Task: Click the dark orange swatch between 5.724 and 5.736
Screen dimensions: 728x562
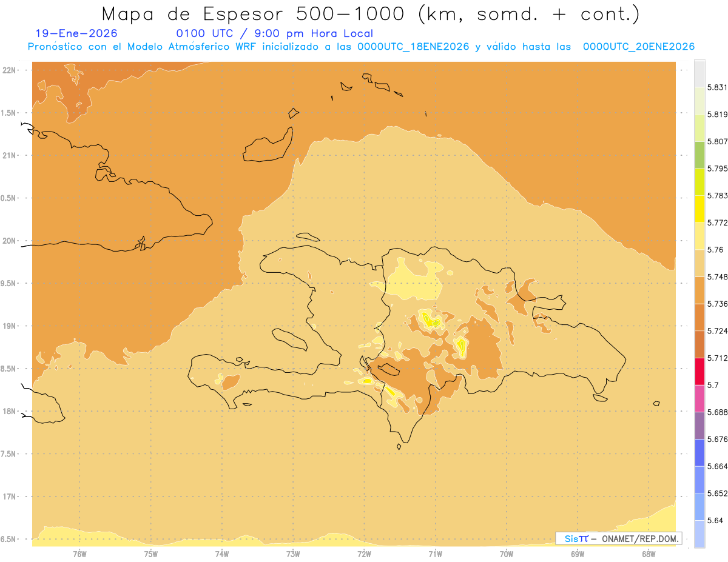Action: point(699,317)
